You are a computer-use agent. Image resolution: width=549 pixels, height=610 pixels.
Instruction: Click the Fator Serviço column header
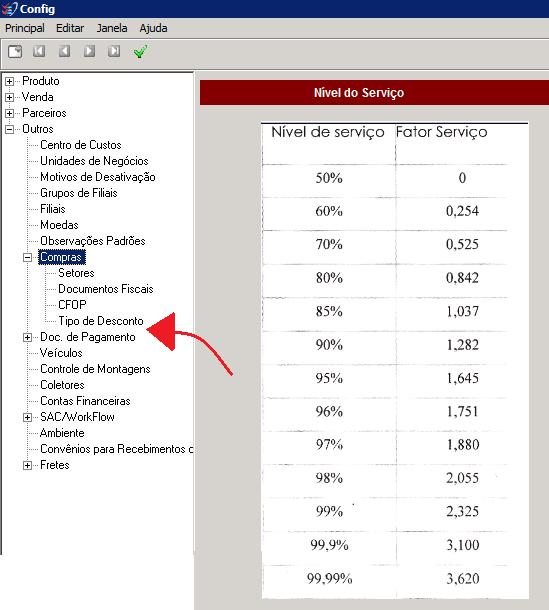click(x=442, y=132)
